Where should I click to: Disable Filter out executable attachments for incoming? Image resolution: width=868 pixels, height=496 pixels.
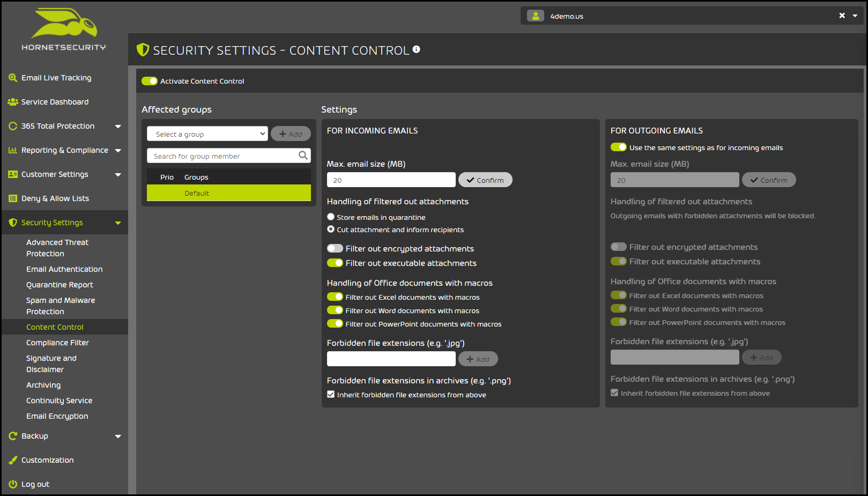point(335,263)
